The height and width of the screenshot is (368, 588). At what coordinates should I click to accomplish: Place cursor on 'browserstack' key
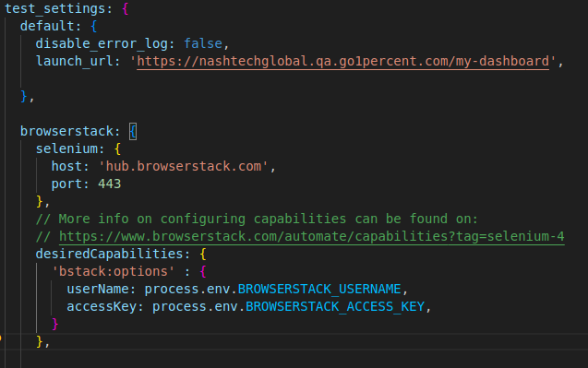(66, 131)
